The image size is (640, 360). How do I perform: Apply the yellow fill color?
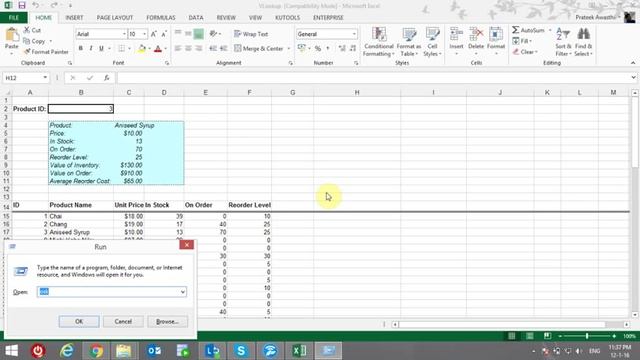[142, 49]
